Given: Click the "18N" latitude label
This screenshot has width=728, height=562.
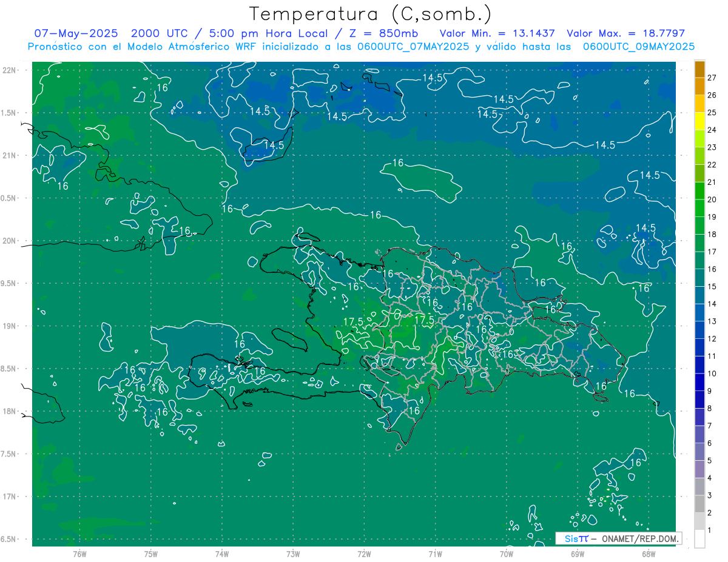Looking at the screenshot, I should tap(10, 411).
